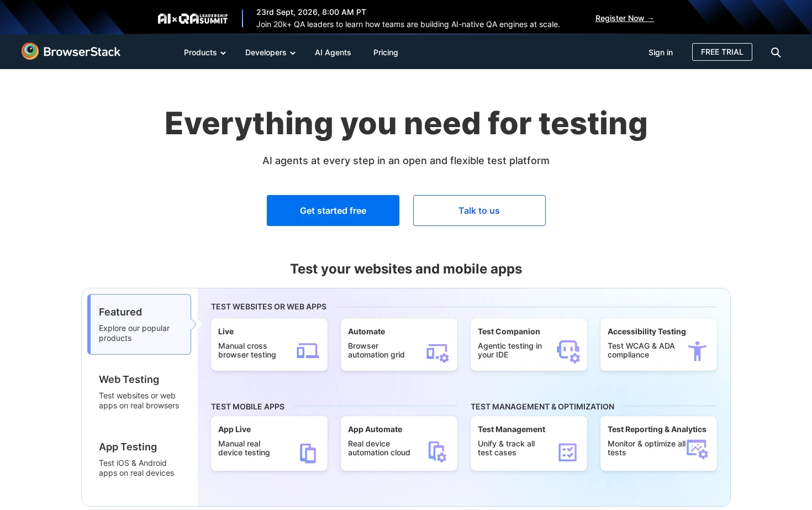The image size is (812, 510).
Task: Click 'AI agents at every step' subtitle
Action: [x=406, y=161]
